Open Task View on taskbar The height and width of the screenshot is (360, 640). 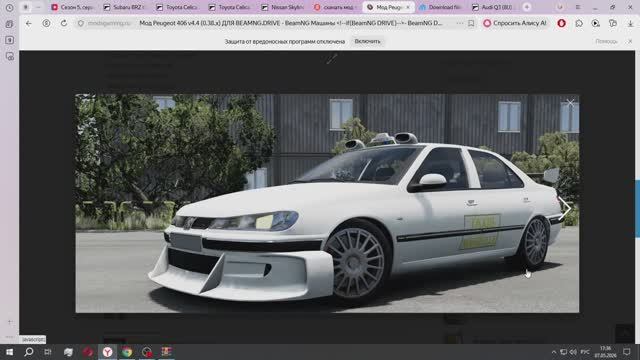[x=48, y=352]
